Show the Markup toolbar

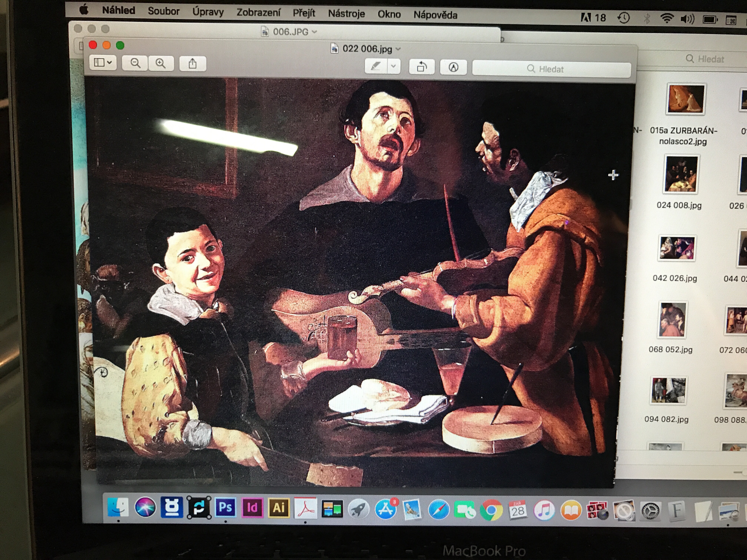click(454, 67)
